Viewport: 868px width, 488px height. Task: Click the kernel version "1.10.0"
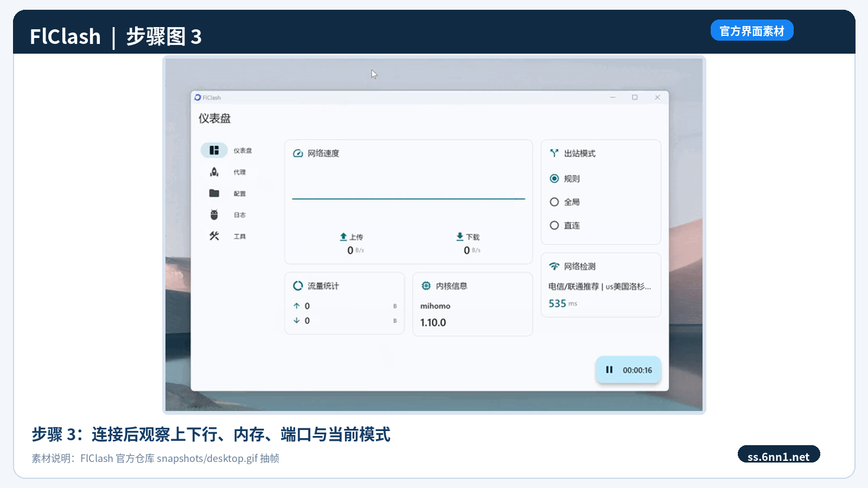(x=433, y=323)
